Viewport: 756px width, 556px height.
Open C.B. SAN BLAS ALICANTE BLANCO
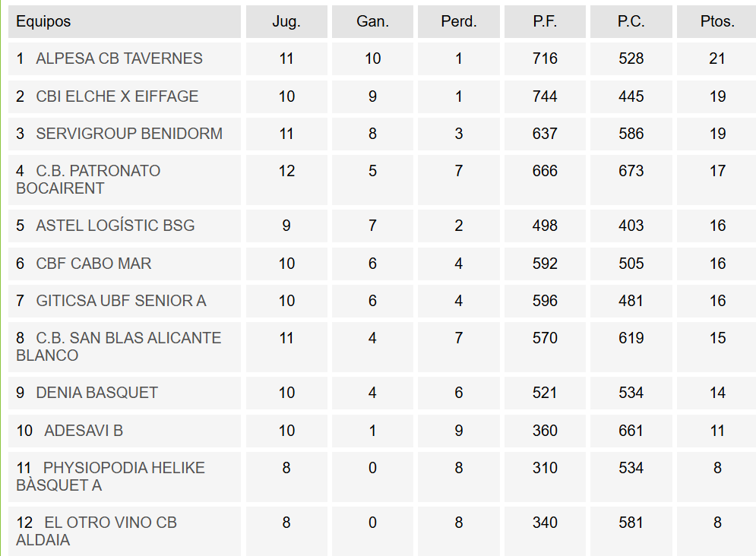pos(128,338)
